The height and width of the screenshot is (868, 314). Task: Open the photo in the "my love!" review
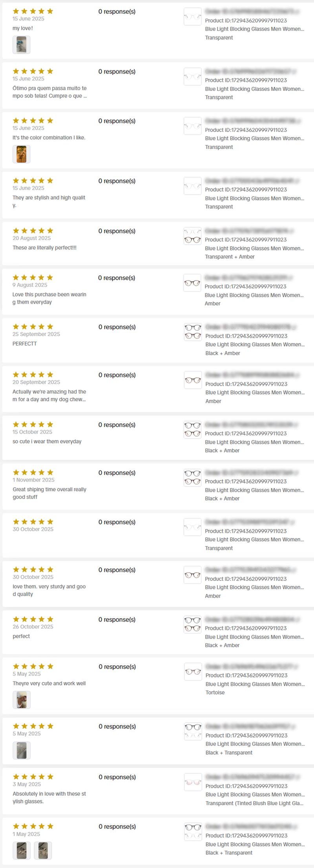click(x=21, y=45)
